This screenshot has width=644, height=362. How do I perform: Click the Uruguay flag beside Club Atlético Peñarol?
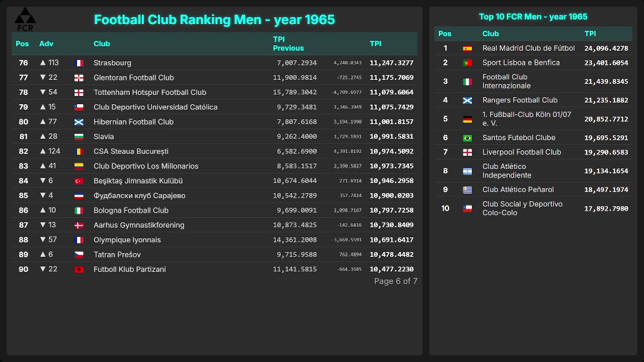[467, 190]
